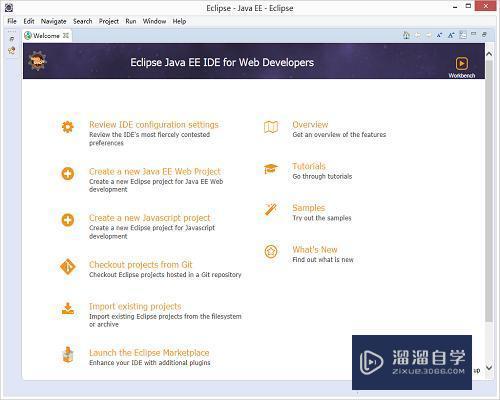This screenshot has width=500, height=400.
Task: Click the scrollbar down arrow
Action: [489, 368]
